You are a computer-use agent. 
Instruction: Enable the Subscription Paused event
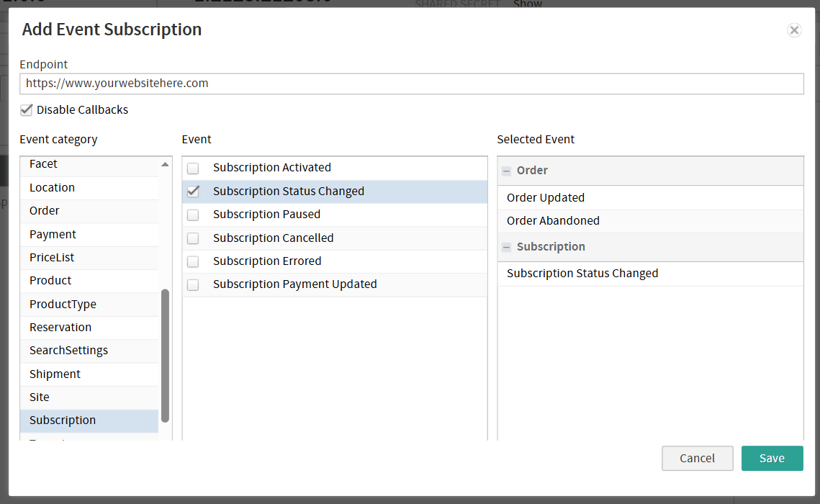192,214
